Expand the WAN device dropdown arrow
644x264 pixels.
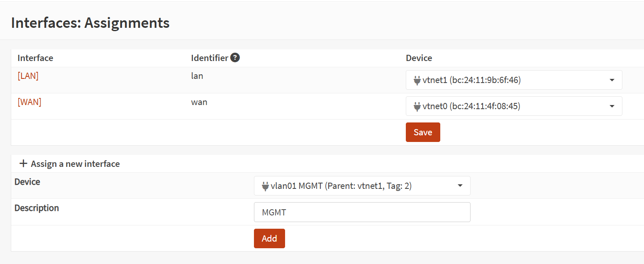tap(612, 106)
